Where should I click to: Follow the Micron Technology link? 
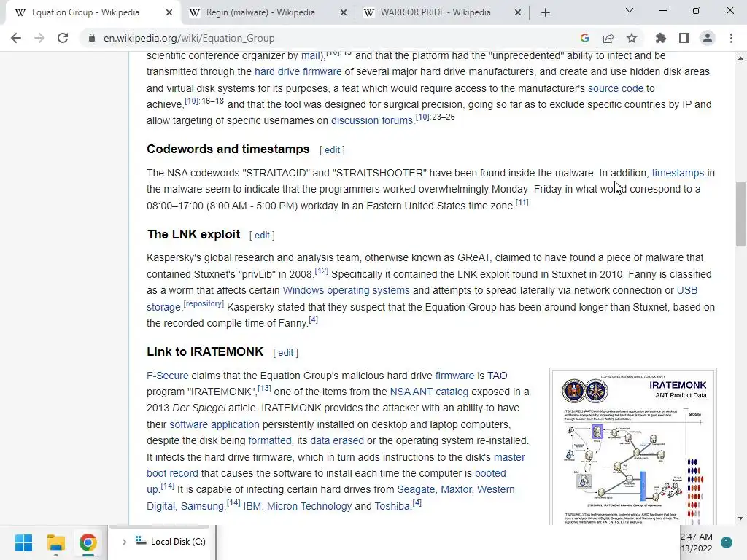point(309,507)
